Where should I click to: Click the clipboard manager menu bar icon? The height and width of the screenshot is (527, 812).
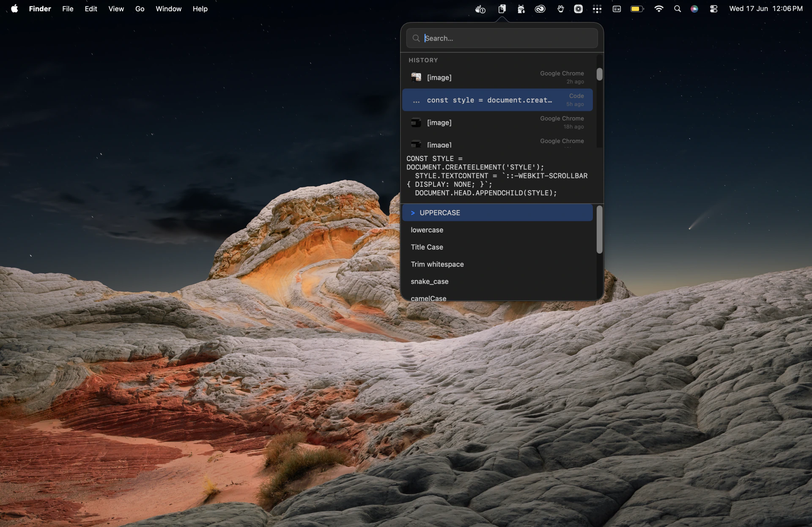click(502, 9)
